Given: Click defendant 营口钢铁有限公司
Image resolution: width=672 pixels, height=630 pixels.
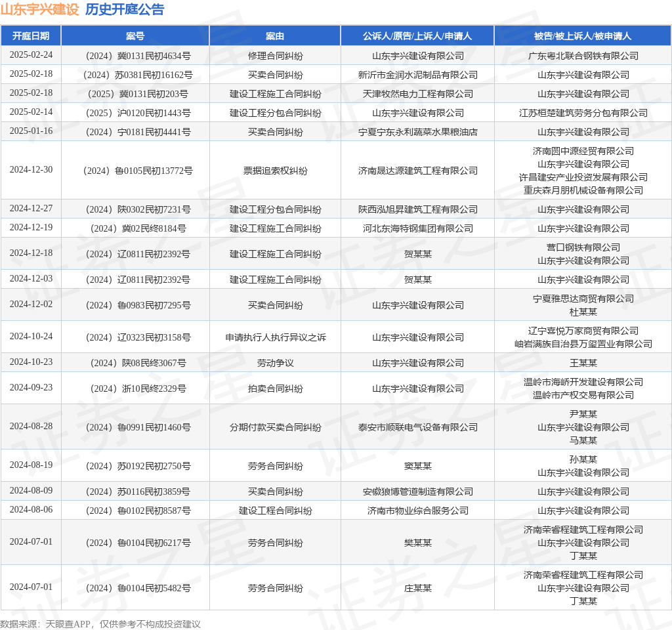Looking at the screenshot, I should [x=583, y=247].
